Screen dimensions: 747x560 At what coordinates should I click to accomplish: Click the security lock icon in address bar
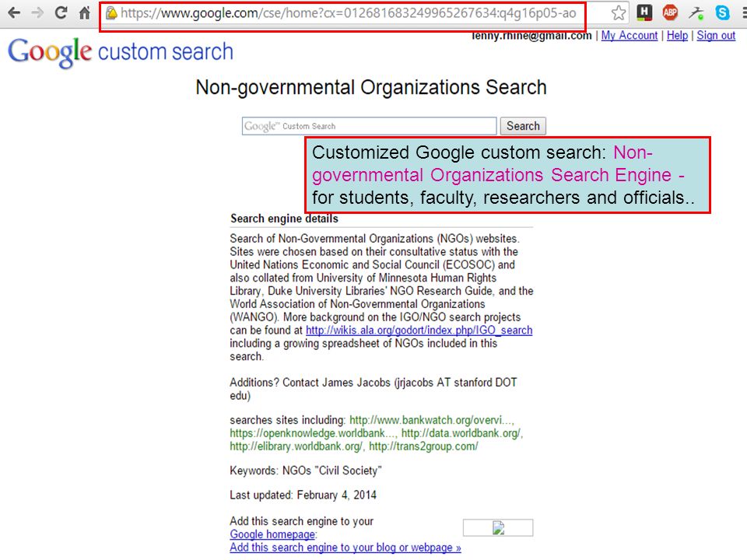click(x=111, y=13)
